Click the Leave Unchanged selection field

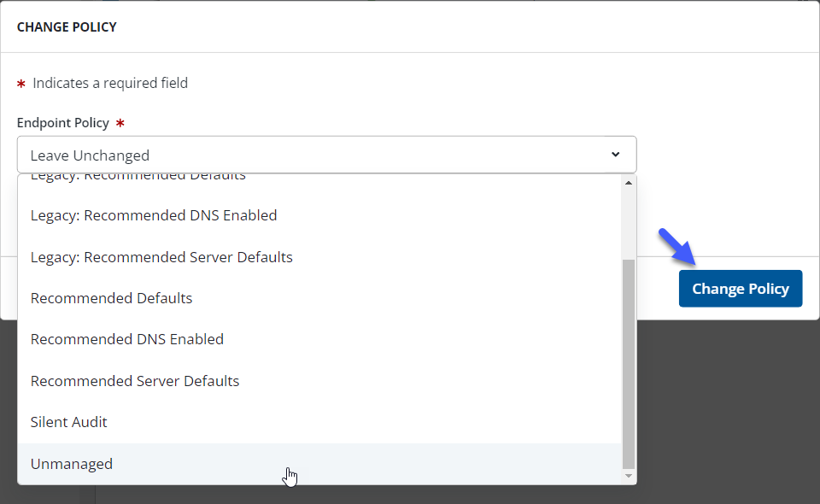[326, 155]
